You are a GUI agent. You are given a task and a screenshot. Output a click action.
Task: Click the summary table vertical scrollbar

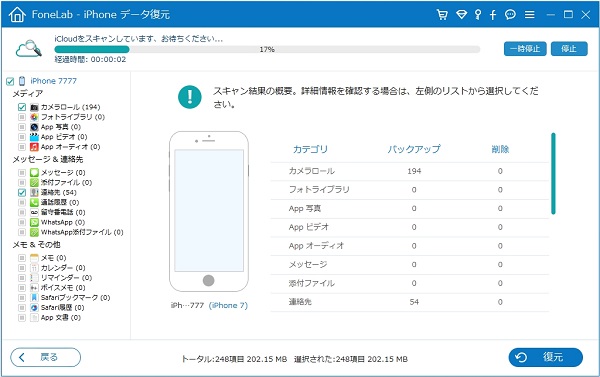[x=553, y=173]
